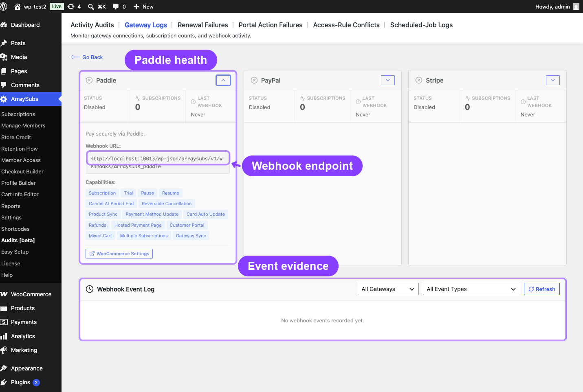
Task: Open the Renewal Failures tab
Action: click(x=203, y=25)
